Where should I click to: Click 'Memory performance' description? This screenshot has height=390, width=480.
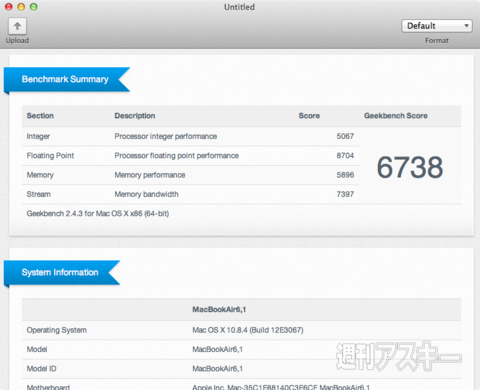150,175
